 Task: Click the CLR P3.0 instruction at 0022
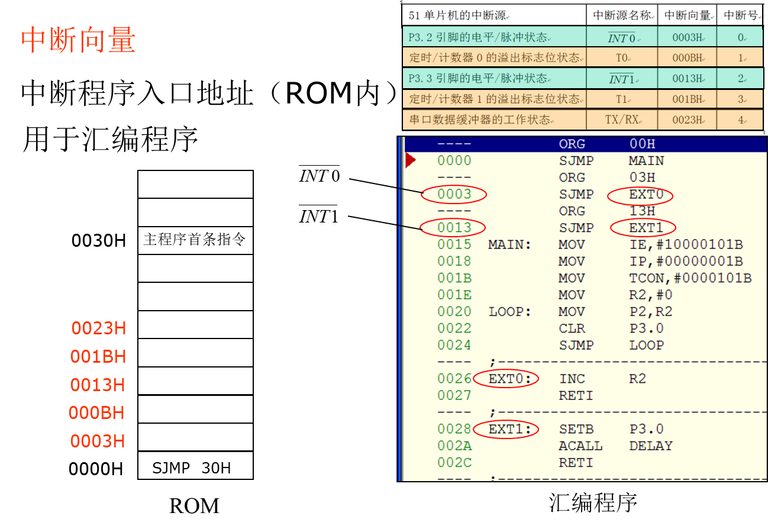click(611, 328)
